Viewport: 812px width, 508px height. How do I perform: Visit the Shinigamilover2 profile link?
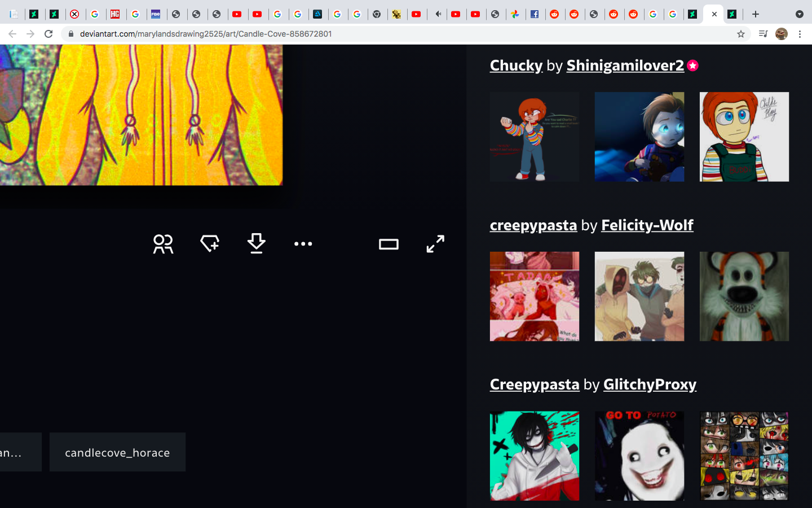625,65
